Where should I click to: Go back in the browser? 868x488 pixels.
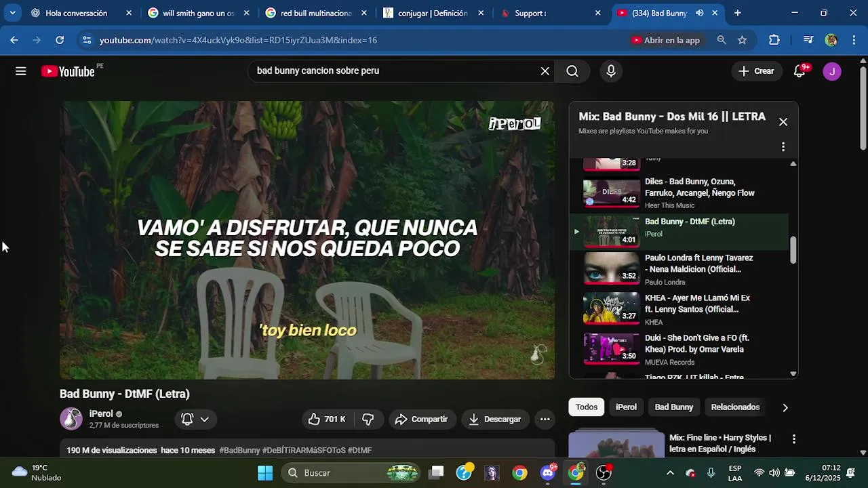pyautogui.click(x=14, y=40)
